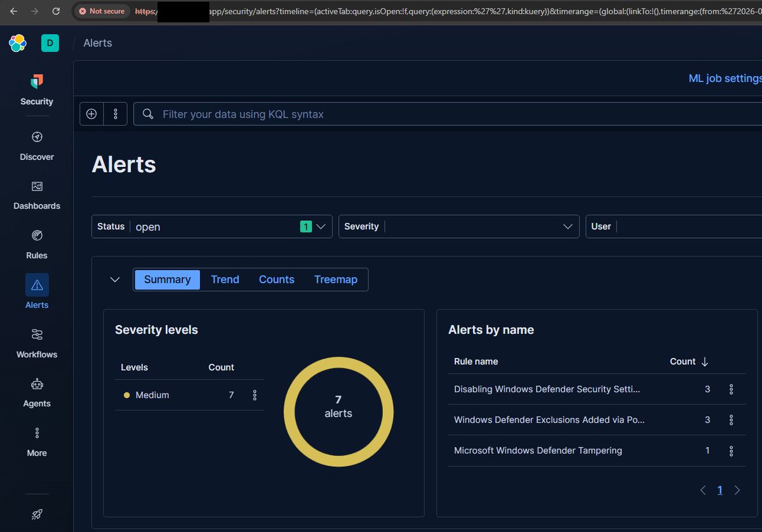Viewport: 762px width, 532px height.
Task: Click Disabling Windows Defender Security Setti... rule
Action: point(547,389)
